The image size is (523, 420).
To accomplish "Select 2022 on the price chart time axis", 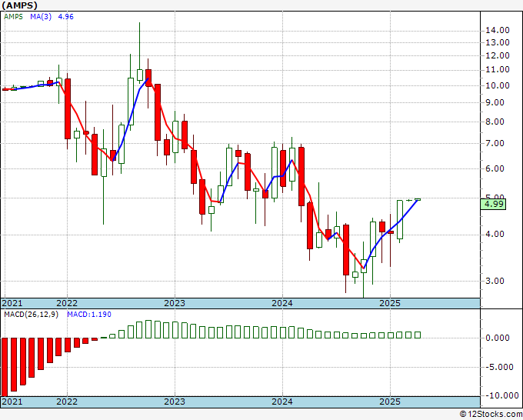I will pyautogui.click(x=67, y=303).
